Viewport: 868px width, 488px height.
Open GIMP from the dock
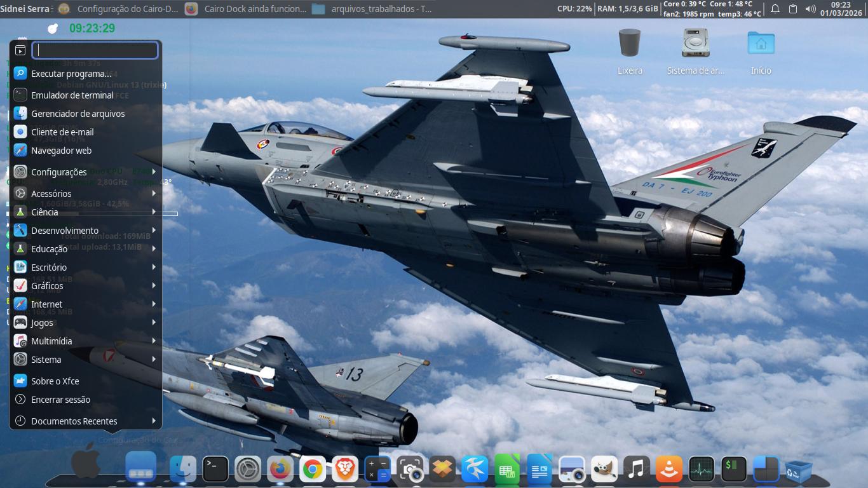[604, 470]
